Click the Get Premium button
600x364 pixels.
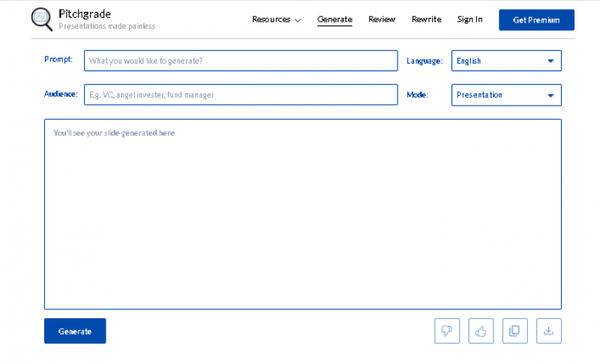(536, 20)
